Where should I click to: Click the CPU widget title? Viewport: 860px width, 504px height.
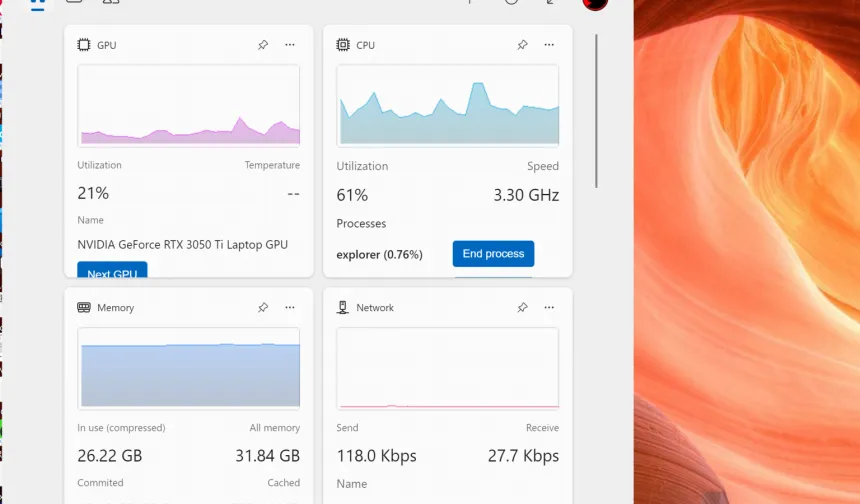(x=365, y=45)
